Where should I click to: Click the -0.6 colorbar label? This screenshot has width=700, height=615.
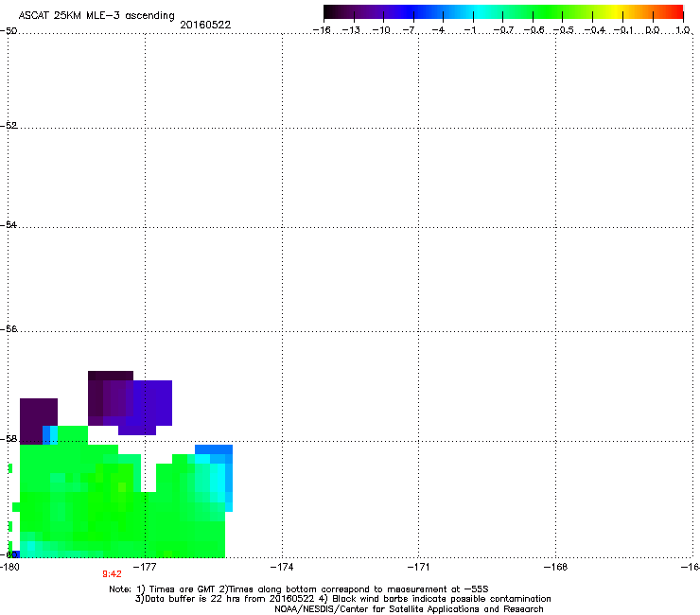click(534, 30)
